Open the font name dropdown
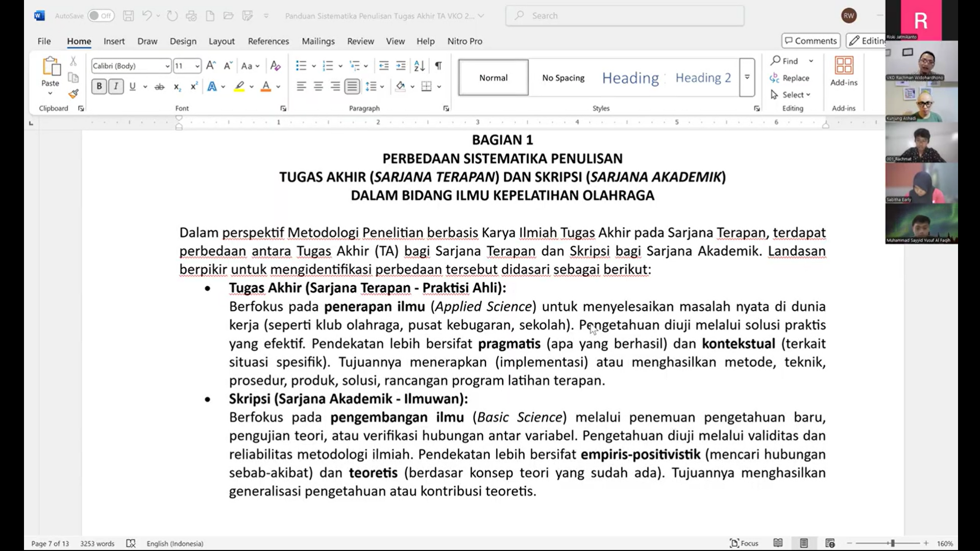This screenshot has width=980, height=551. click(167, 66)
